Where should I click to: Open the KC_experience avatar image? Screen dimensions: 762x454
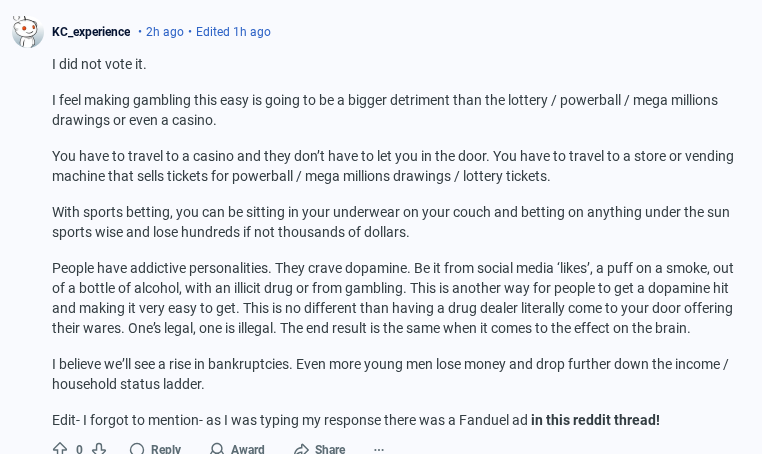[x=28, y=32]
